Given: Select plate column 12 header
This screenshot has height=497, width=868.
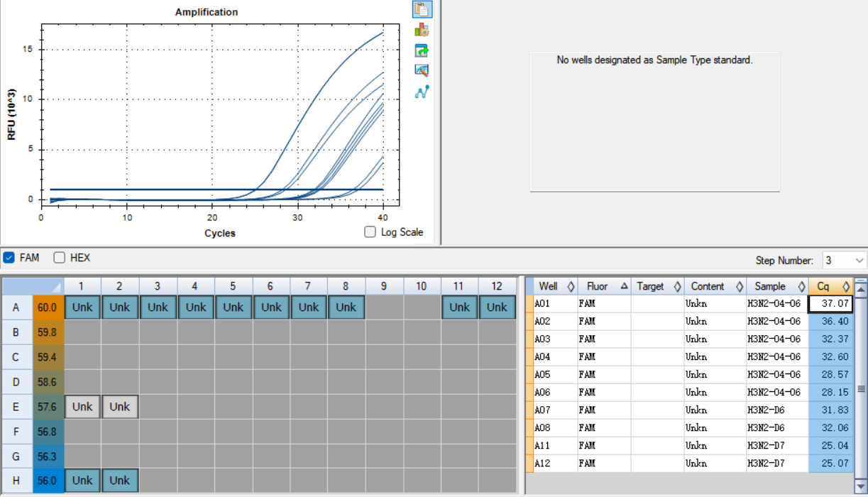Looking at the screenshot, I should pyautogui.click(x=497, y=286).
